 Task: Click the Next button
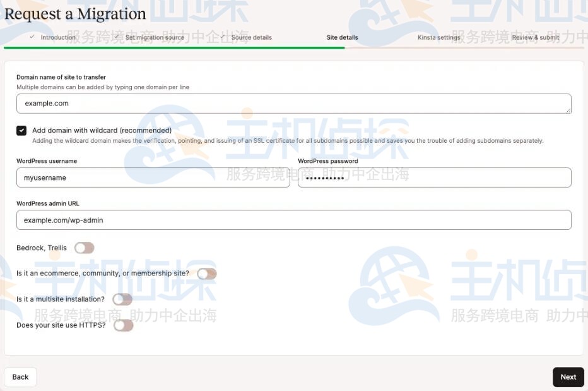(x=567, y=376)
